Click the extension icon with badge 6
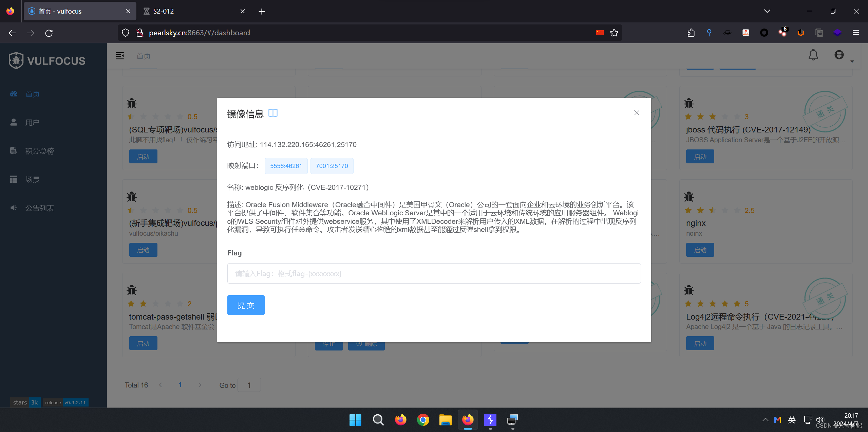This screenshot has width=868, height=432. [x=783, y=32]
